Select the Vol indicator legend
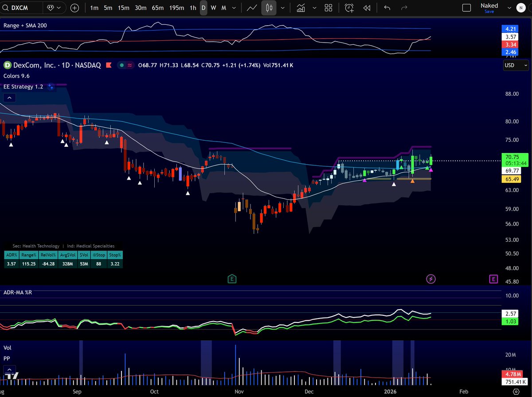The image size is (532, 397). click(x=7, y=347)
